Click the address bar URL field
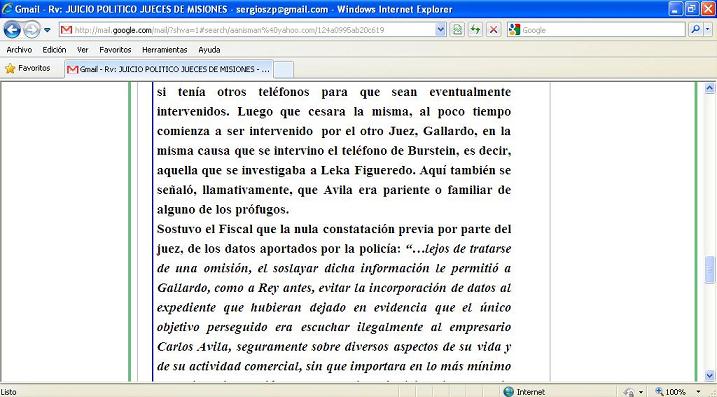The width and height of the screenshot is (717, 397). coord(247,30)
